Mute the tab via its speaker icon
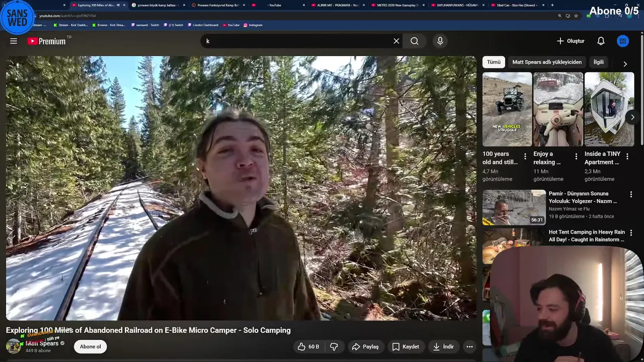The width and height of the screenshot is (644, 362). (x=118, y=5)
